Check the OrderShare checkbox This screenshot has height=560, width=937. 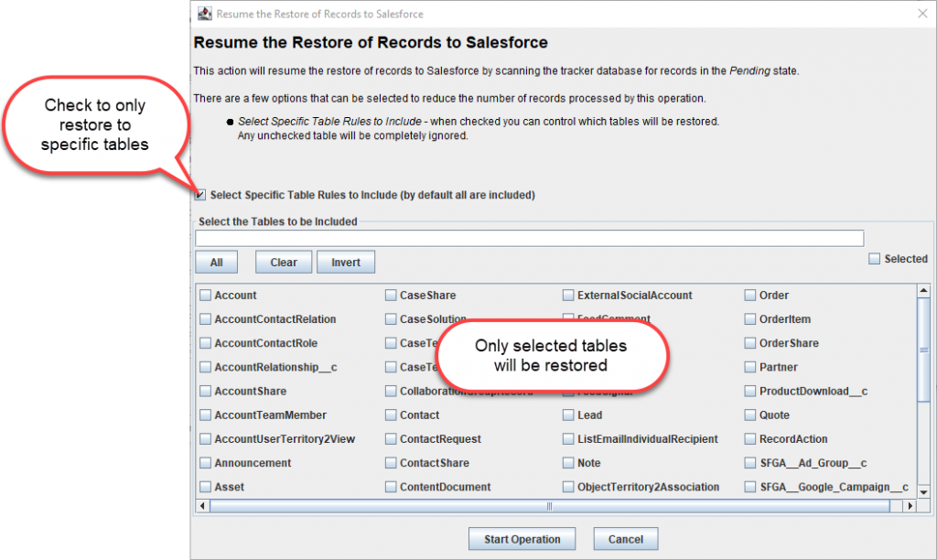click(x=750, y=343)
